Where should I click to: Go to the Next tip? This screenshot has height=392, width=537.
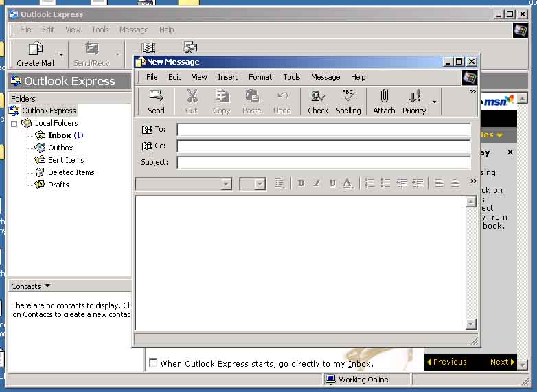tap(502, 362)
